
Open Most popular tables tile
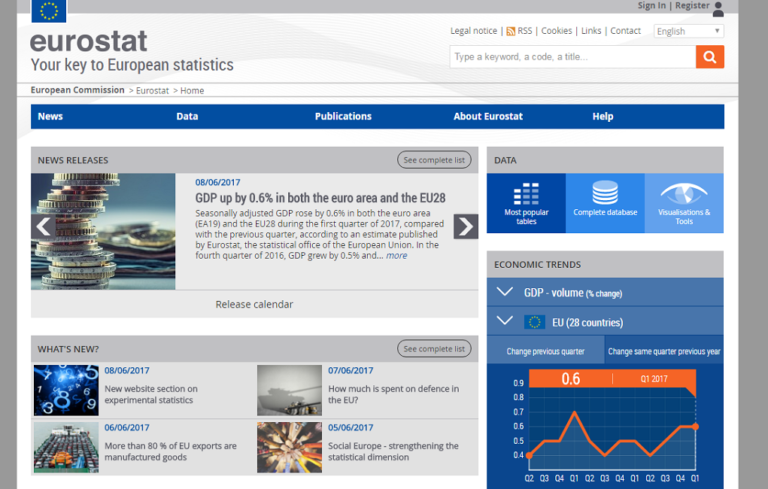(526, 203)
